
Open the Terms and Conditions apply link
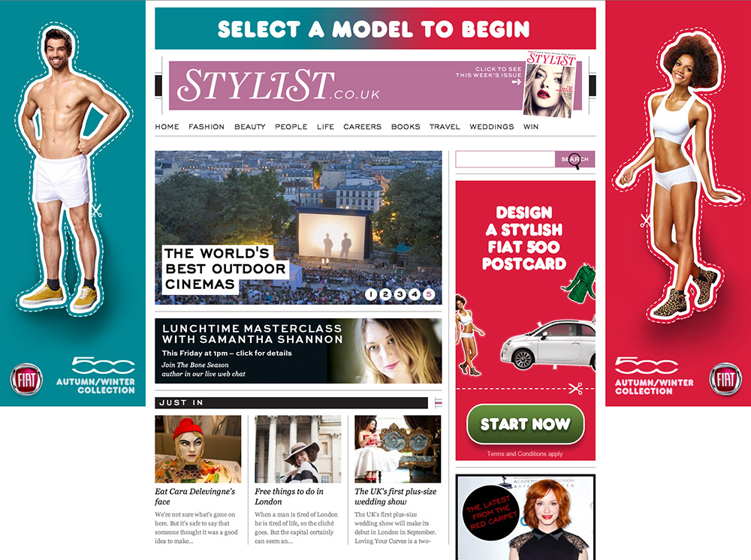click(x=524, y=453)
